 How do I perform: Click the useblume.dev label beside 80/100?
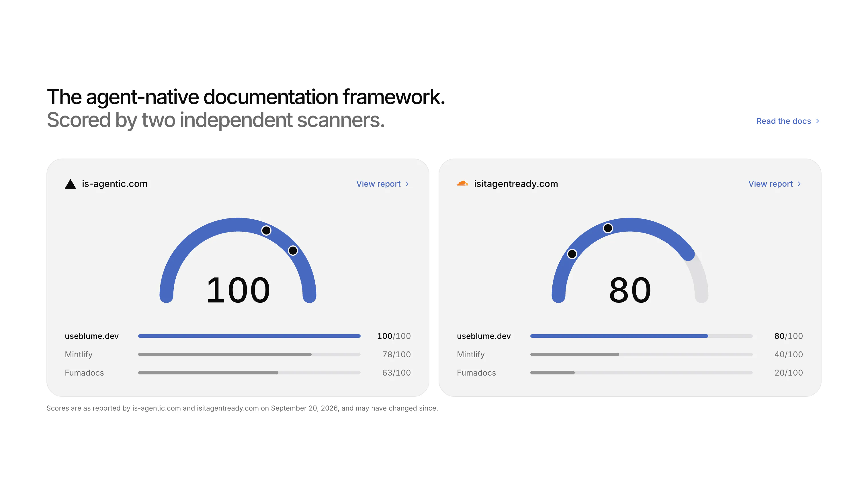coord(484,336)
